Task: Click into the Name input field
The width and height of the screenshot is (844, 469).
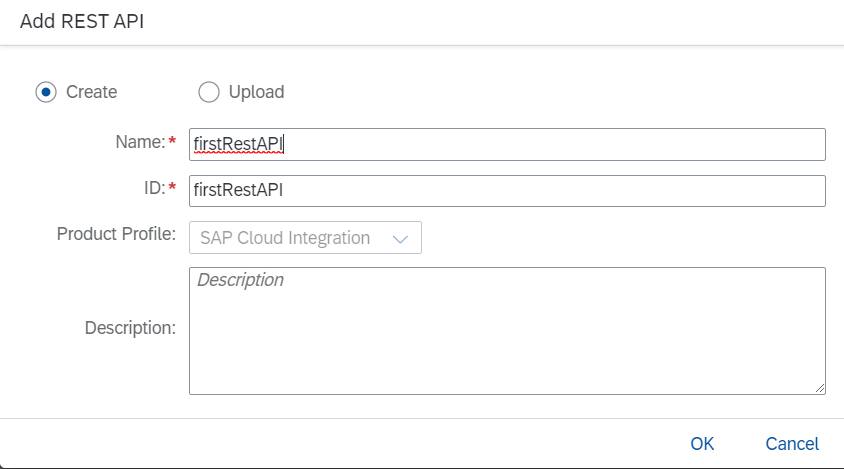Action: (x=550, y=144)
